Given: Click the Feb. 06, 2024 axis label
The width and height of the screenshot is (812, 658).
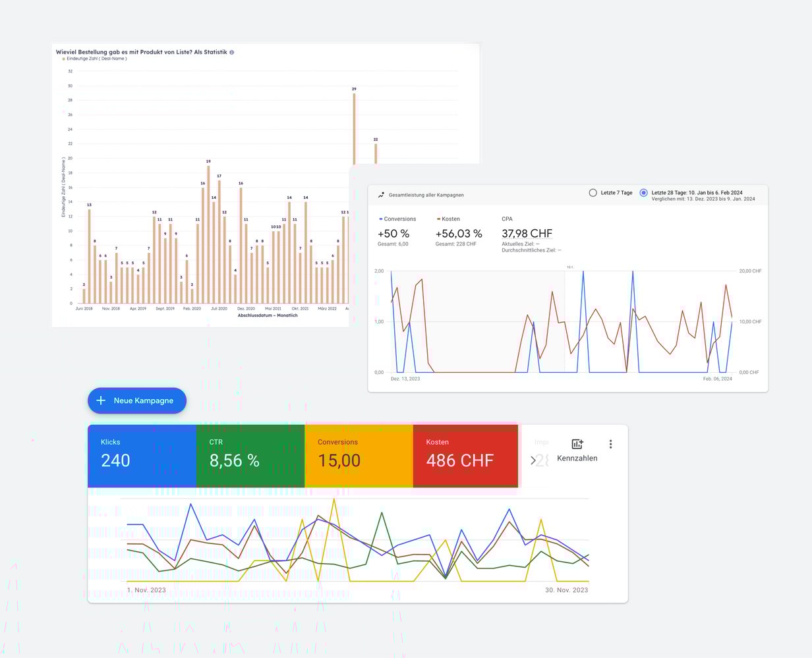Looking at the screenshot, I should (x=718, y=379).
